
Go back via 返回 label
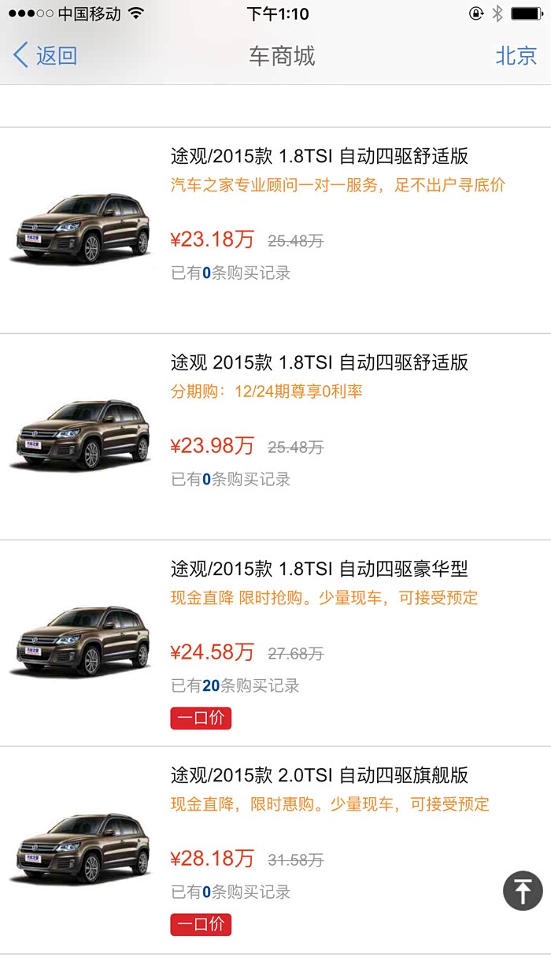pyautogui.click(x=57, y=56)
